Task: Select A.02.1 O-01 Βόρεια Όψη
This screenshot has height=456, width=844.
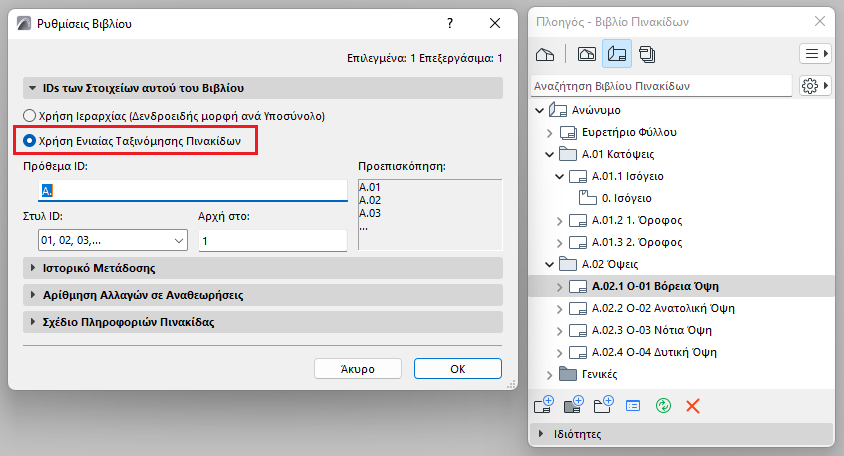Action: coord(655,286)
